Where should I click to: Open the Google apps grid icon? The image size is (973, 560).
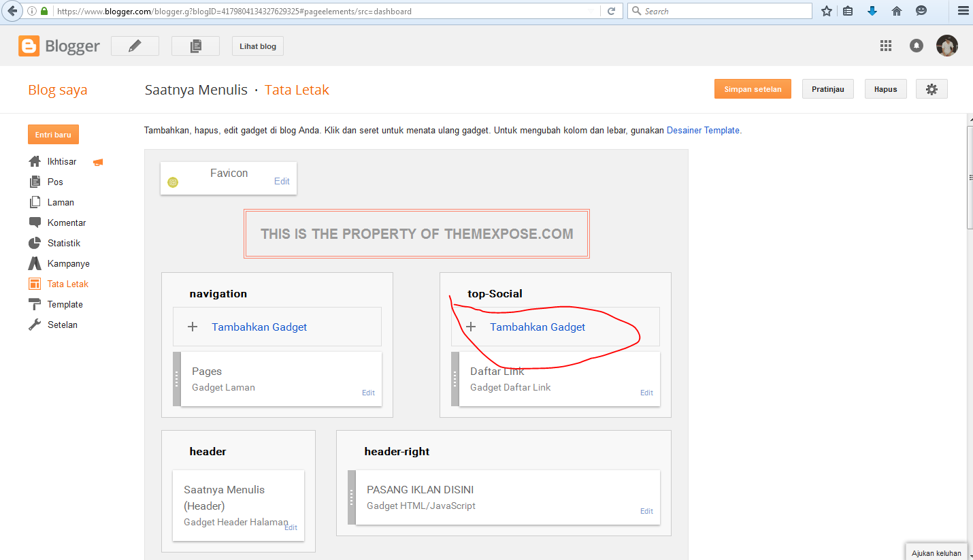(885, 46)
